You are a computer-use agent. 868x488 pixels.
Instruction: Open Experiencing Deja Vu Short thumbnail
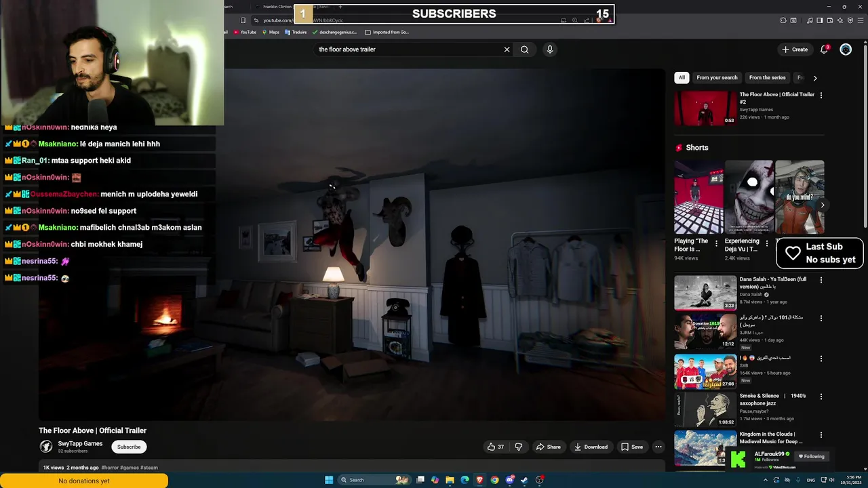tap(749, 197)
